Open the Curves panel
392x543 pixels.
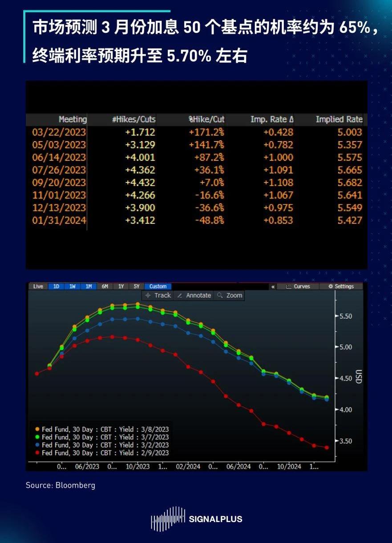pyautogui.click(x=298, y=287)
